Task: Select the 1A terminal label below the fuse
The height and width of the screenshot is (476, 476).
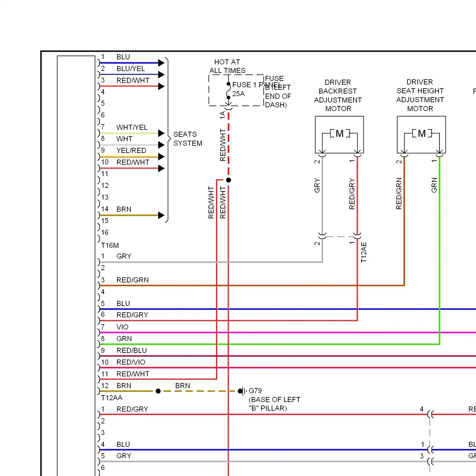Action: [222, 115]
